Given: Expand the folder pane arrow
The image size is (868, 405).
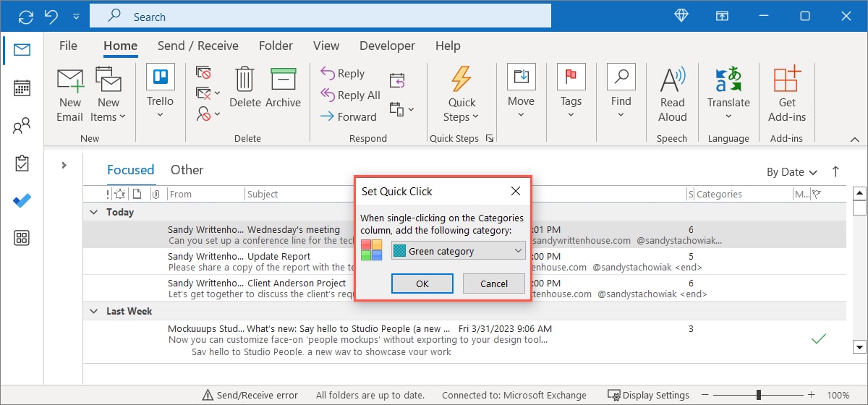Looking at the screenshot, I should pos(64,165).
